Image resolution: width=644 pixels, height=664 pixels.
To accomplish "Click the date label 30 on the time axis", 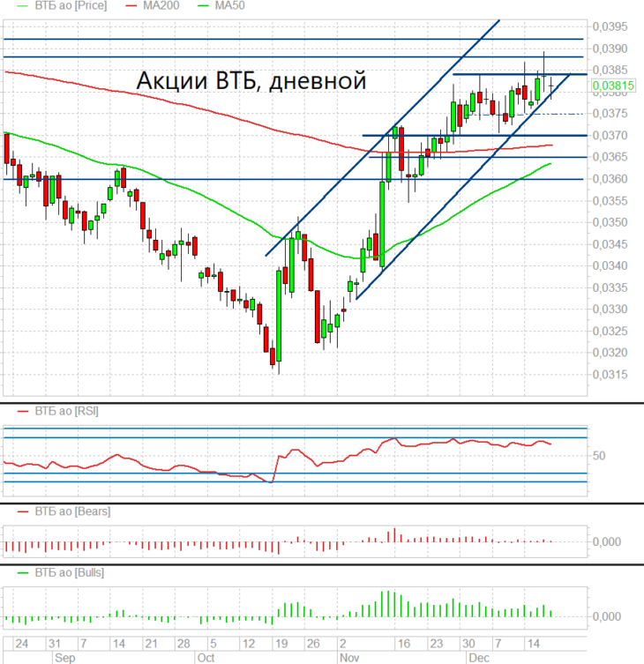I will 468,644.
